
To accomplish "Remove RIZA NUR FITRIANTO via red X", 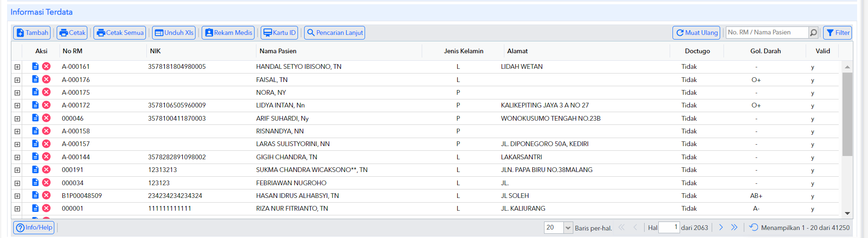I will point(46,208).
